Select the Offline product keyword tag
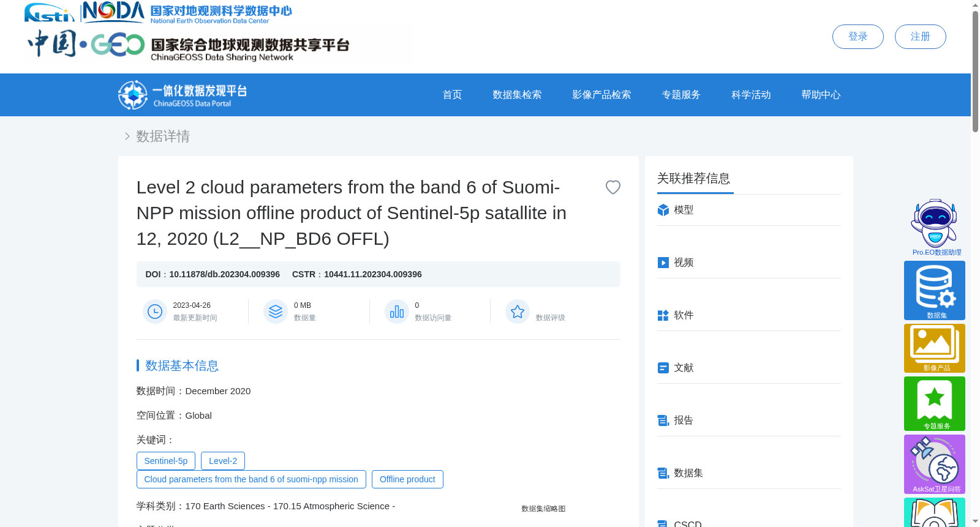 click(x=407, y=479)
